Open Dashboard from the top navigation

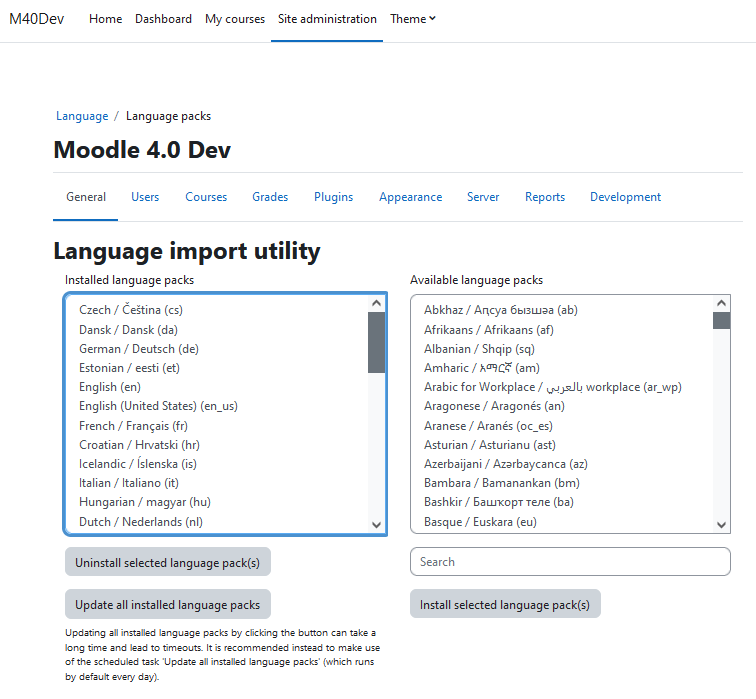coord(163,19)
